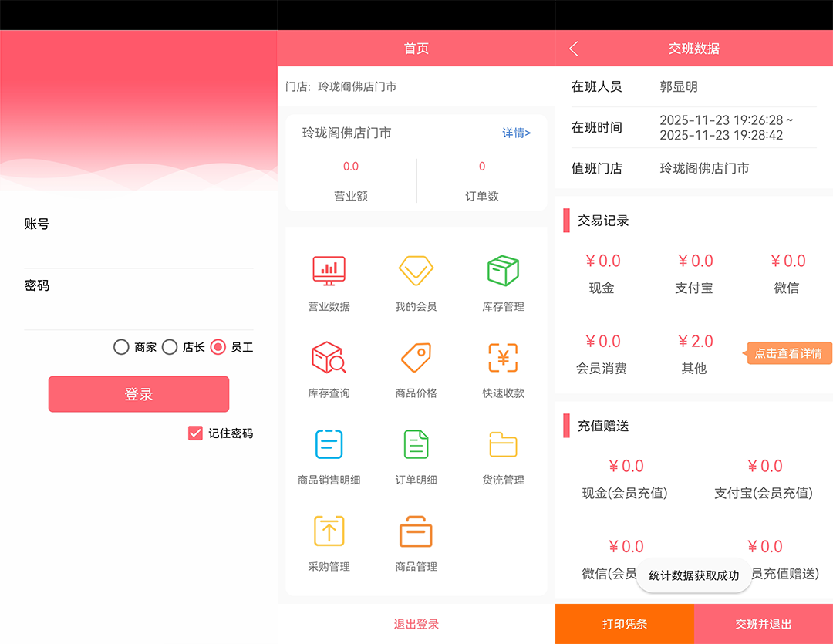Open 我的会员 members icon

coord(416,271)
